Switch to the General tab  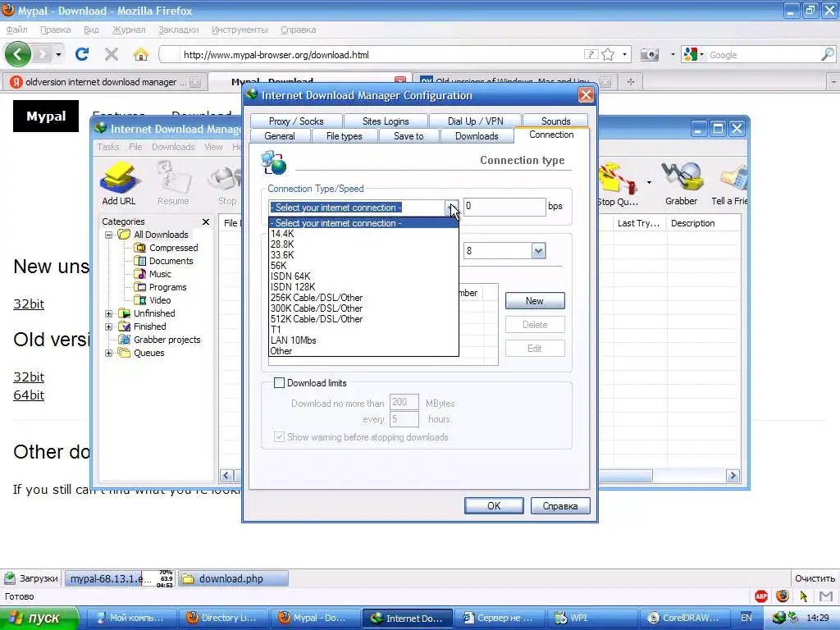[280, 136]
